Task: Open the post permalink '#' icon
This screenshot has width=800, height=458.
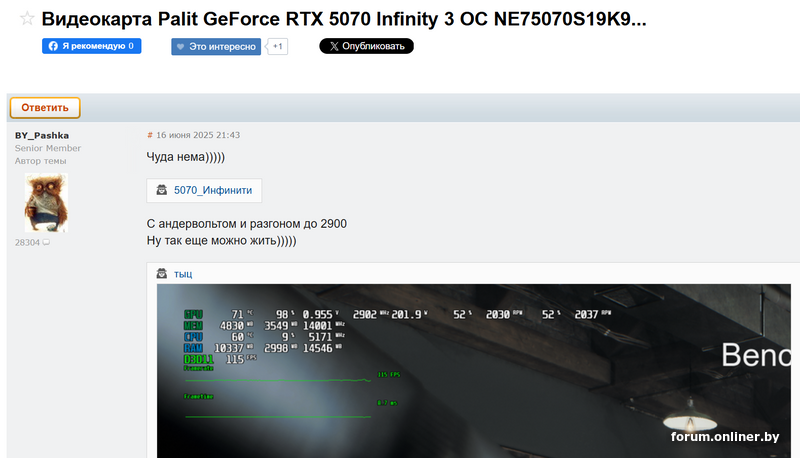Action: click(149, 135)
